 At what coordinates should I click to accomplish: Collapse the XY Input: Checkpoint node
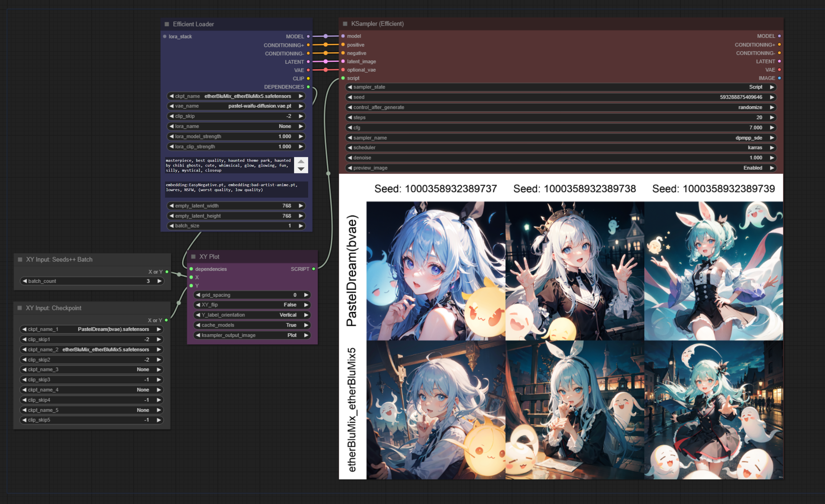coord(20,308)
